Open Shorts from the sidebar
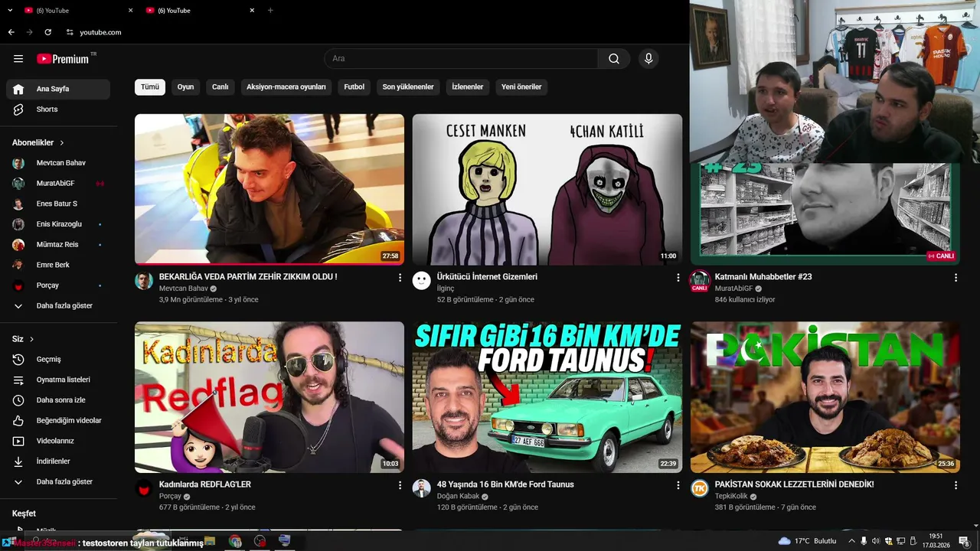This screenshot has width=980, height=551. 58,109
